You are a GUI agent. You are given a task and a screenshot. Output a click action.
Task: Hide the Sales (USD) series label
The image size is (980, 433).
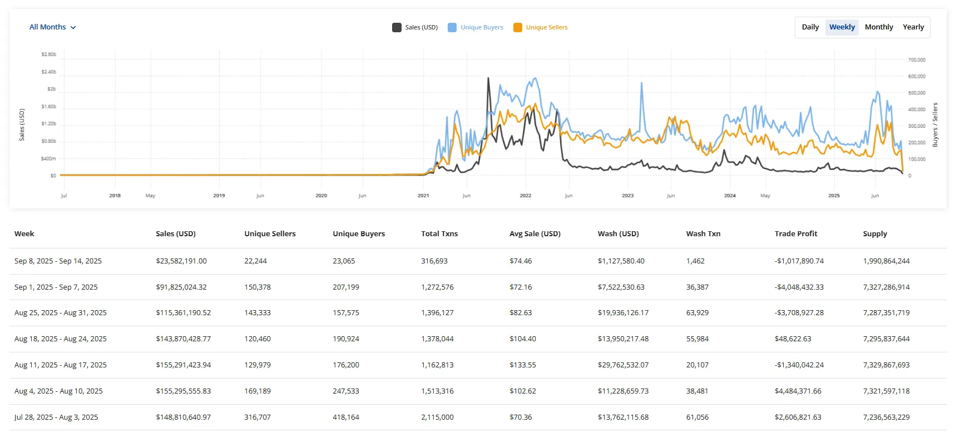click(421, 27)
